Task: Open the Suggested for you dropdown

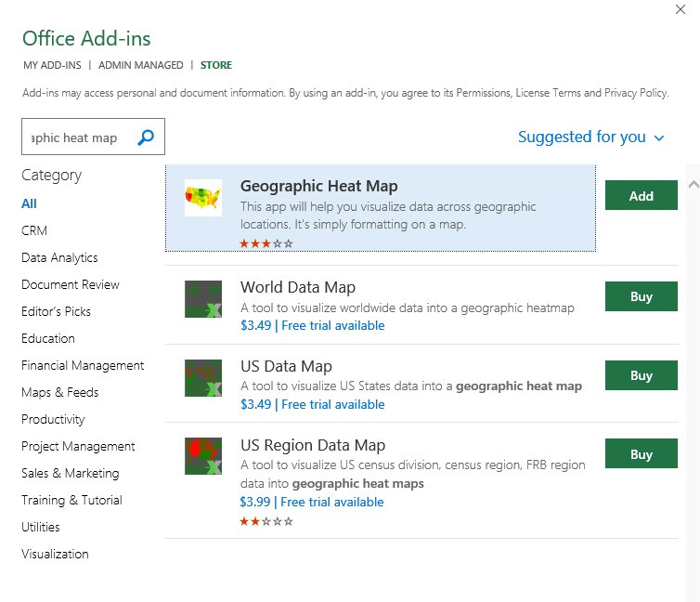Action: pos(590,137)
